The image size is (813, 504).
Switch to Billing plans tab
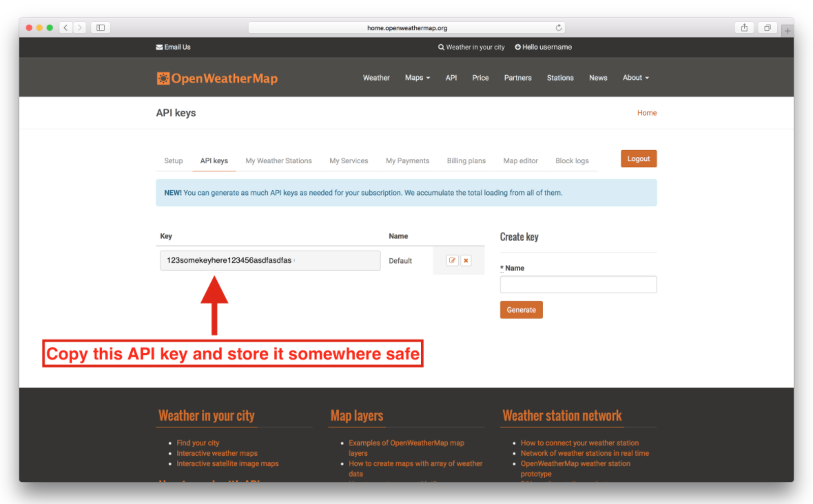(466, 160)
